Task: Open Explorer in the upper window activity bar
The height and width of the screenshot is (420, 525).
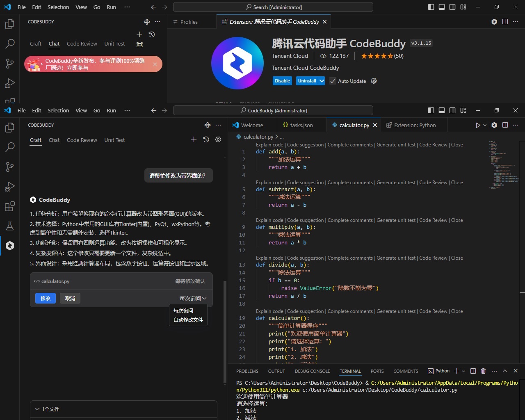Action: pyautogui.click(x=10, y=24)
